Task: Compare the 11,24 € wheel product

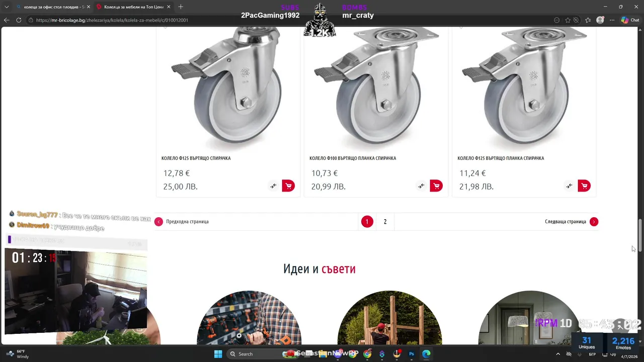Action: 569,186
